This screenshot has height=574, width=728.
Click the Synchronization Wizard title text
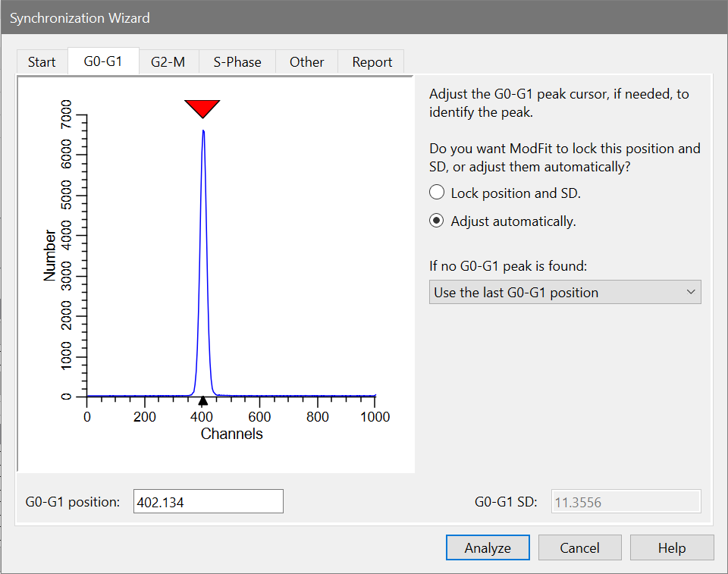80,18
